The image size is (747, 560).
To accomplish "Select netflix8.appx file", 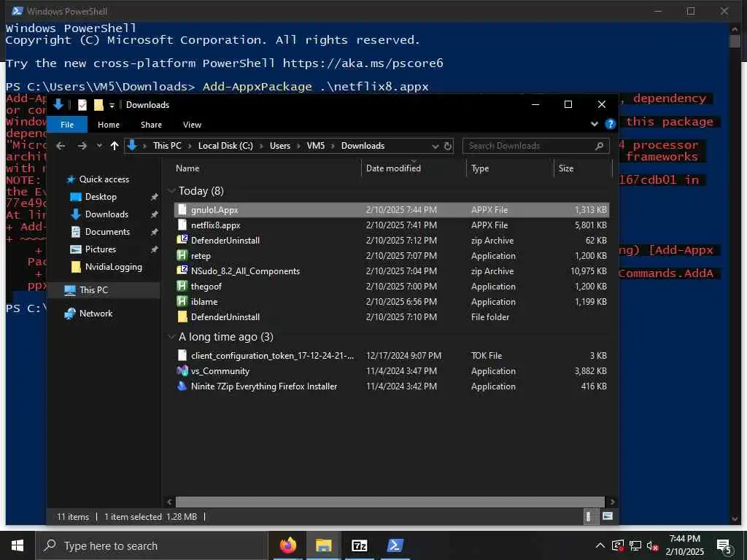I will click(x=392, y=225).
